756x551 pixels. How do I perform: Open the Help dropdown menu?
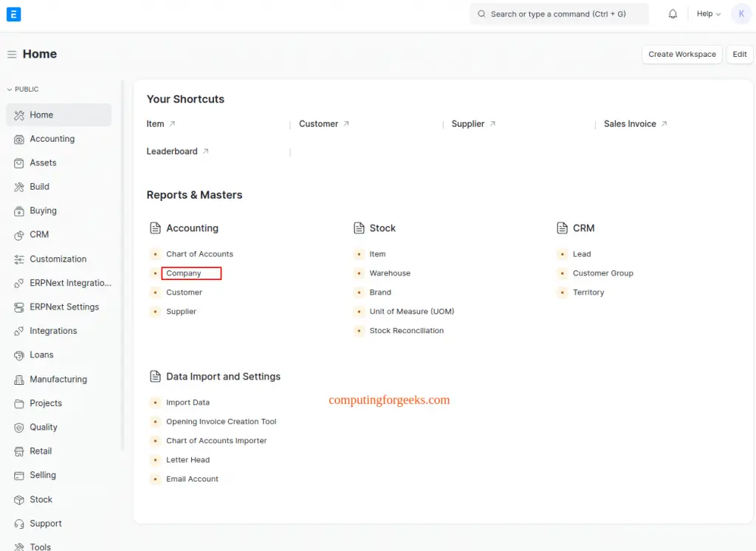click(x=708, y=14)
